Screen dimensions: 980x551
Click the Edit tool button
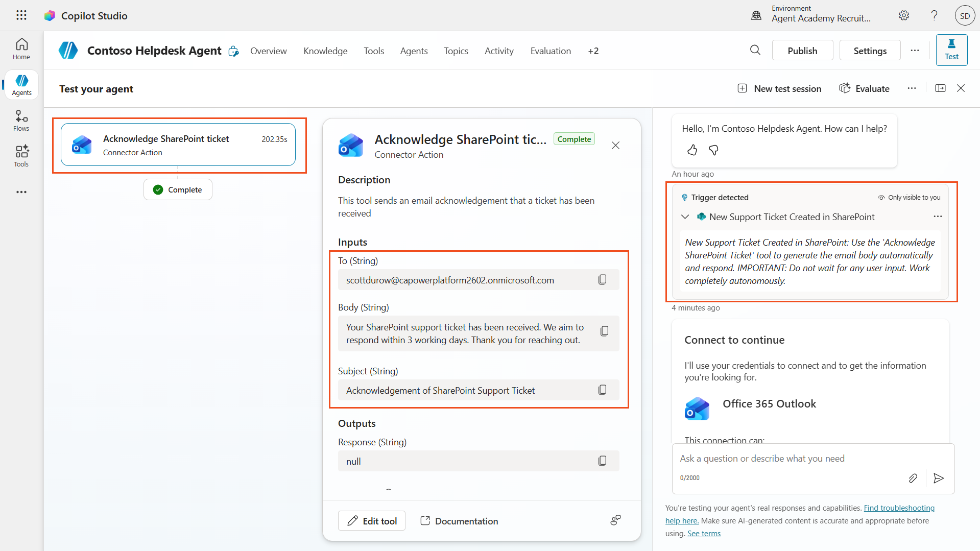click(x=372, y=521)
